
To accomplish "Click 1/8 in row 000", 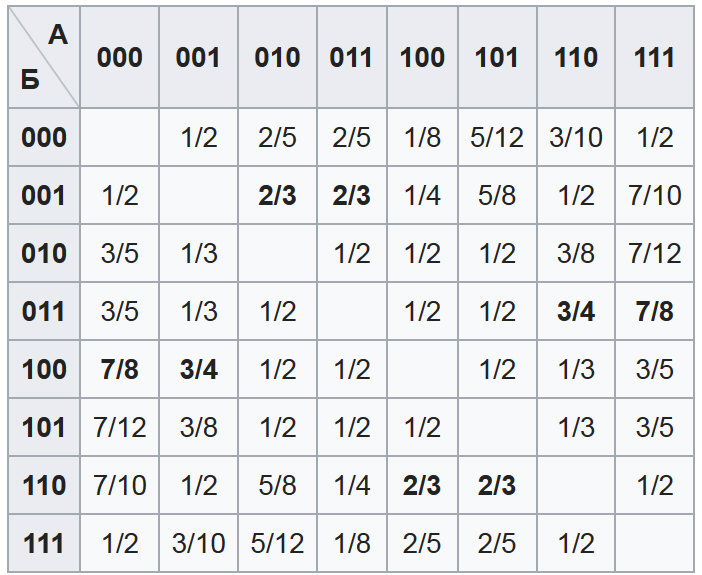I will [x=422, y=137].
